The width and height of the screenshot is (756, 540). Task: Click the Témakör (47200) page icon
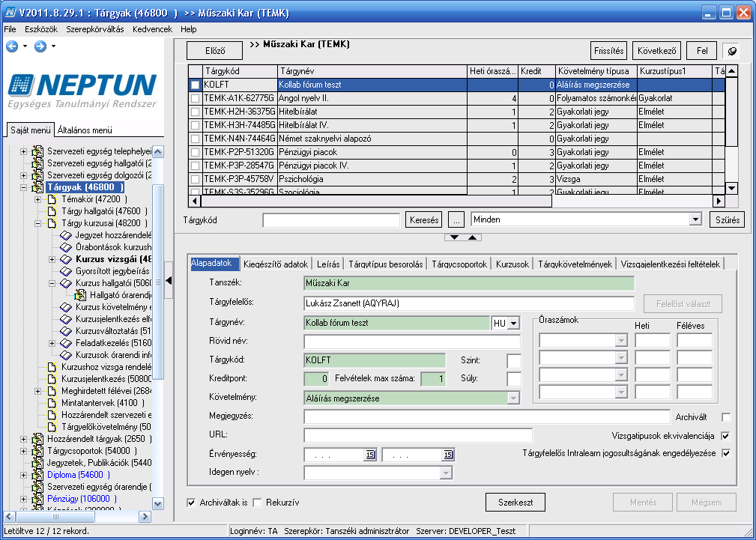52,199
